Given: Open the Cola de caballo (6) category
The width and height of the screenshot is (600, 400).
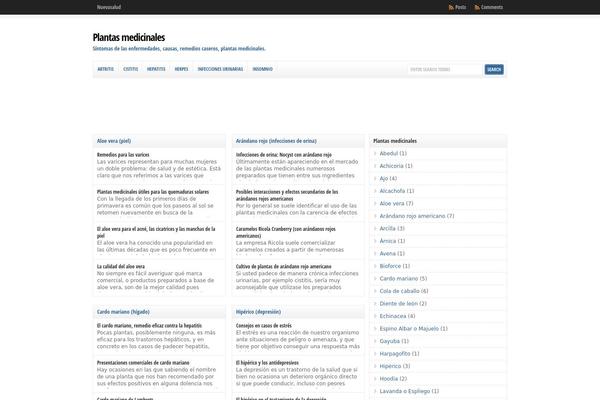Looking at the screenshot, I should (404, 291).
